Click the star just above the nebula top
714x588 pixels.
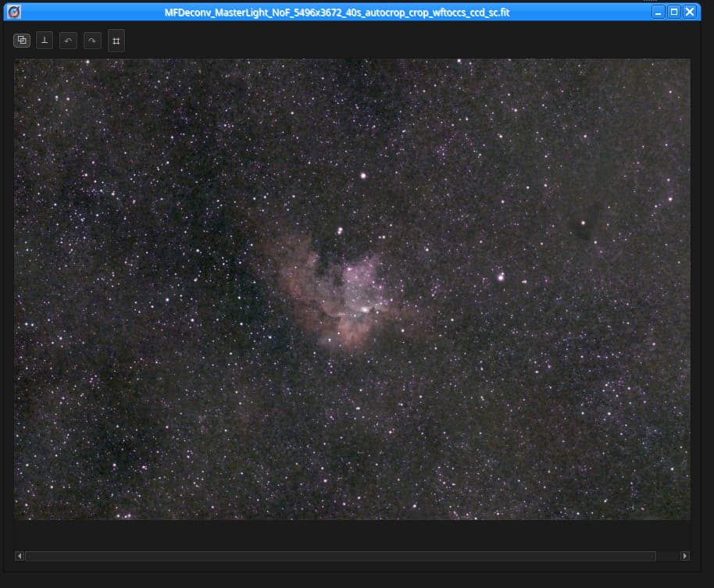click(x=340, y=230)
